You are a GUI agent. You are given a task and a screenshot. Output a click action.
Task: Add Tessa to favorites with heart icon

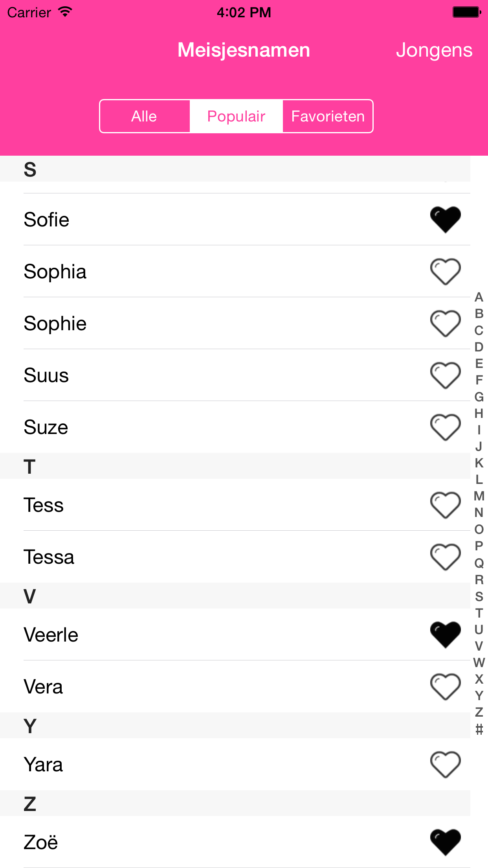click(x=445, y=557)
